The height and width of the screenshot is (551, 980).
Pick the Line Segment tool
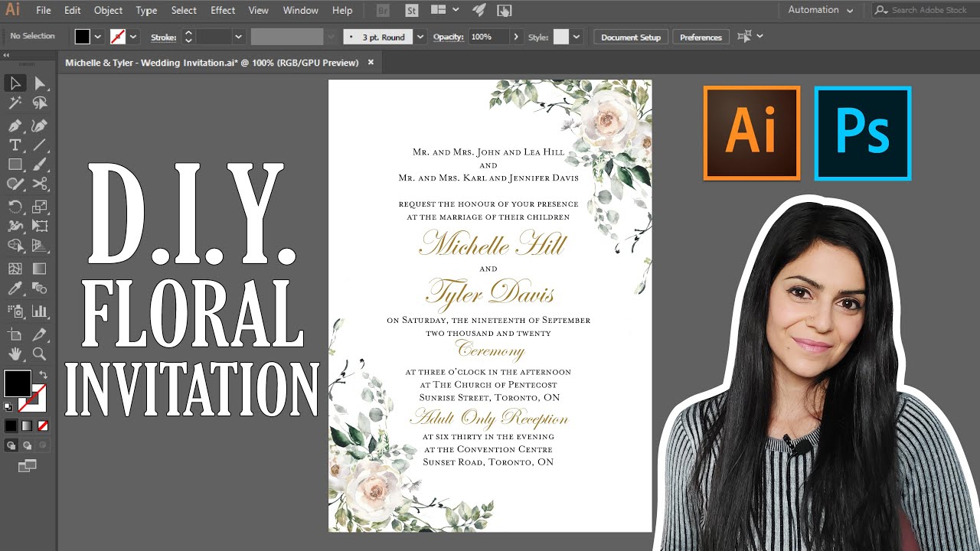(x=40, y=145)
